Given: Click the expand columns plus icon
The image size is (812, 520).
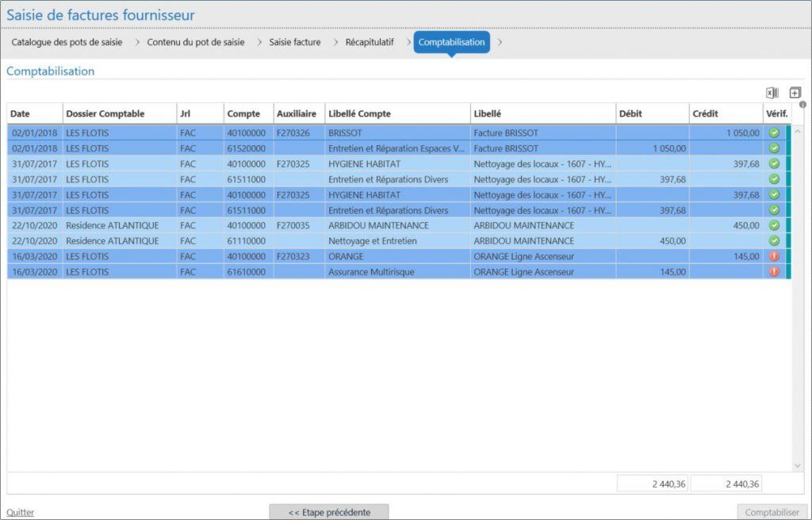Looking at the screenshot, I should 795,93.
